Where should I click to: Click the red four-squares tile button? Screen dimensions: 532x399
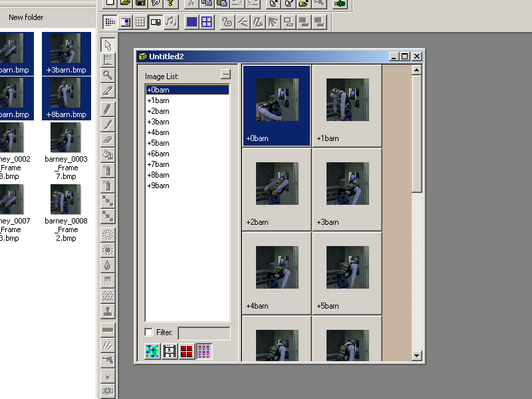[187, 351]
